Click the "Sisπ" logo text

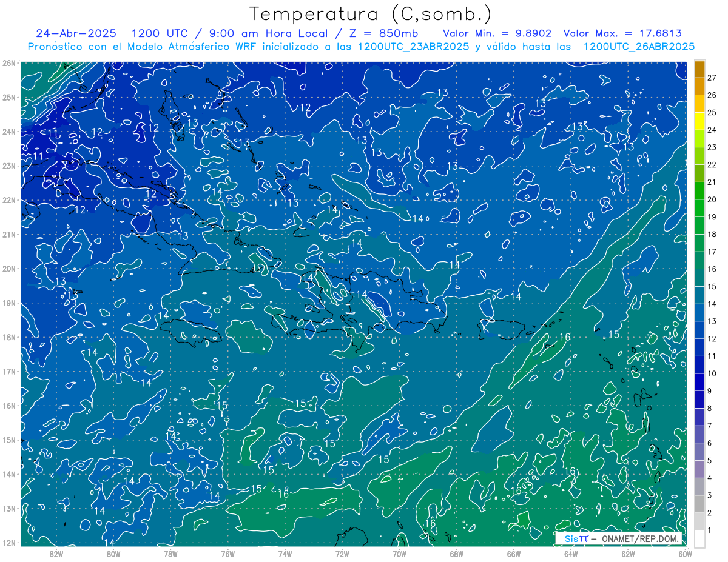click(576, 538)
